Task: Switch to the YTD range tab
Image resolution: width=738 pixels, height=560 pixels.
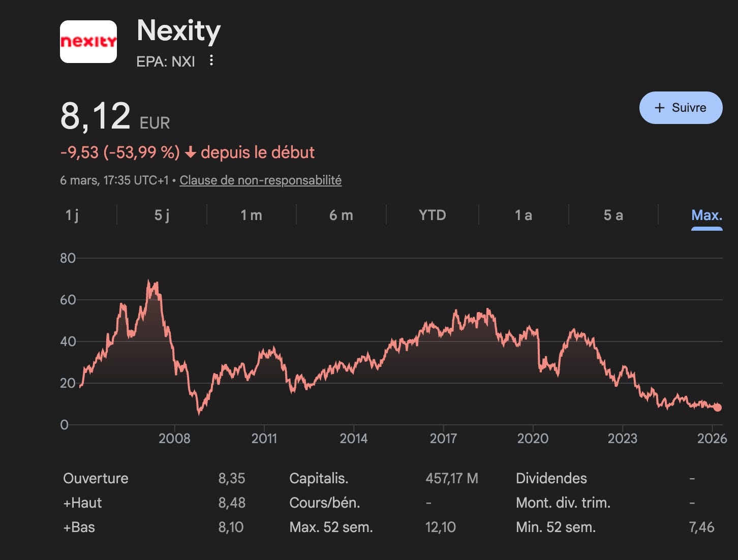Action: 432,215
